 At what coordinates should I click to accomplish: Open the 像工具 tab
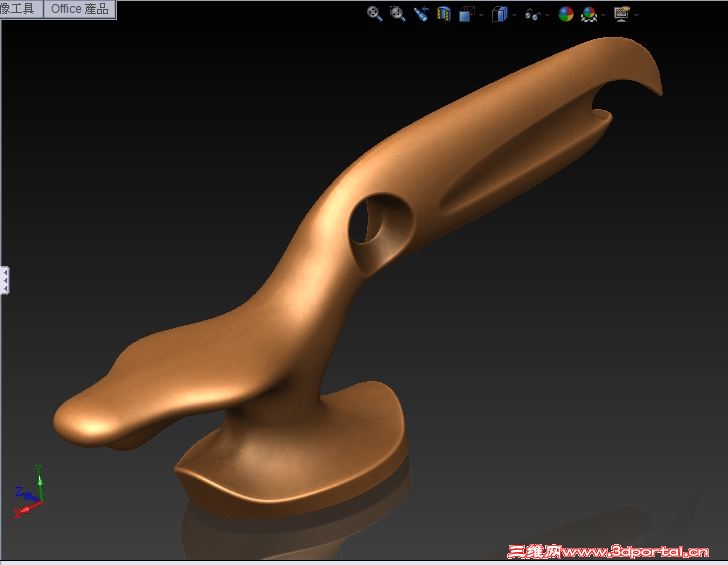21,9
